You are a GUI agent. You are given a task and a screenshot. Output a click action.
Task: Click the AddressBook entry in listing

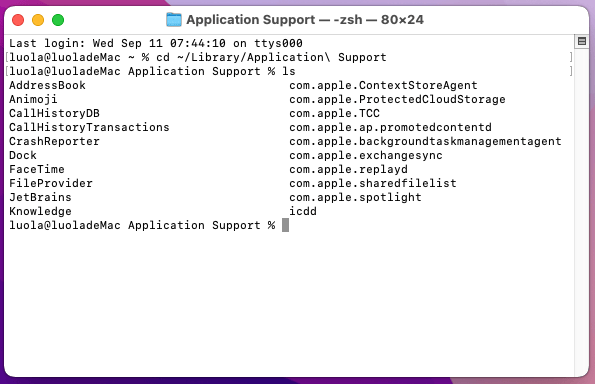tap(47, 85)
